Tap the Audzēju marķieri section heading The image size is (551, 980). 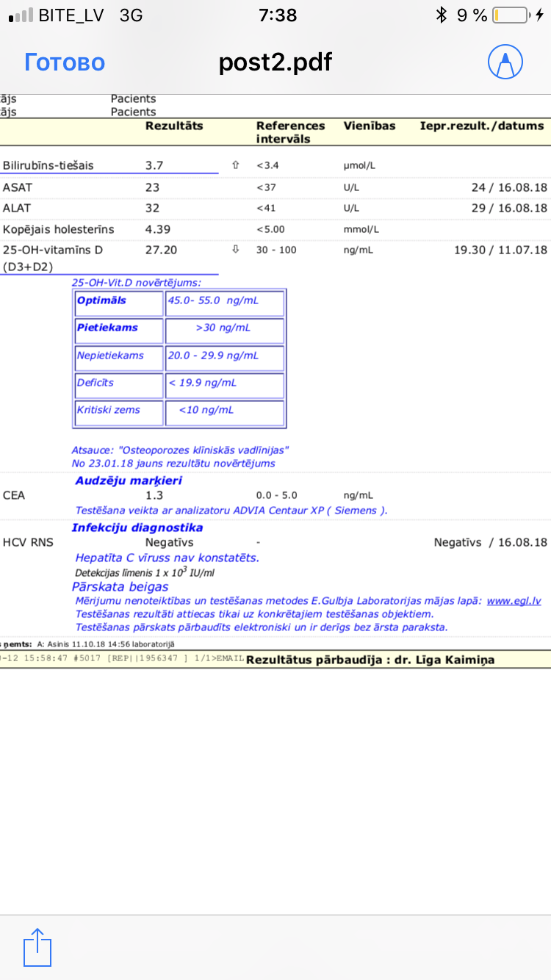point(129,480)
